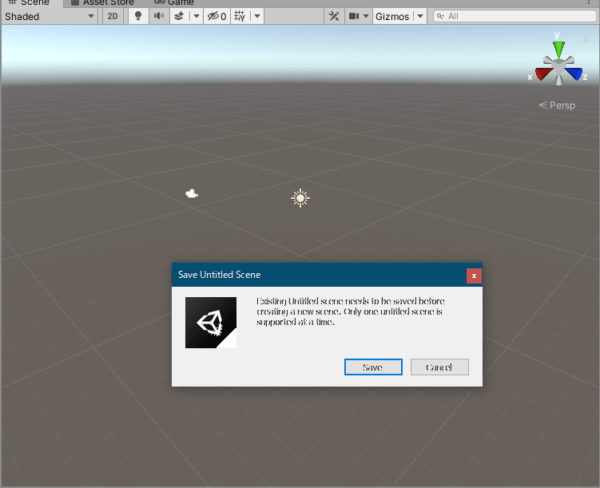Click the green Y axis cone on orientation gizmo
600x488 pixels.
(559, 48)
